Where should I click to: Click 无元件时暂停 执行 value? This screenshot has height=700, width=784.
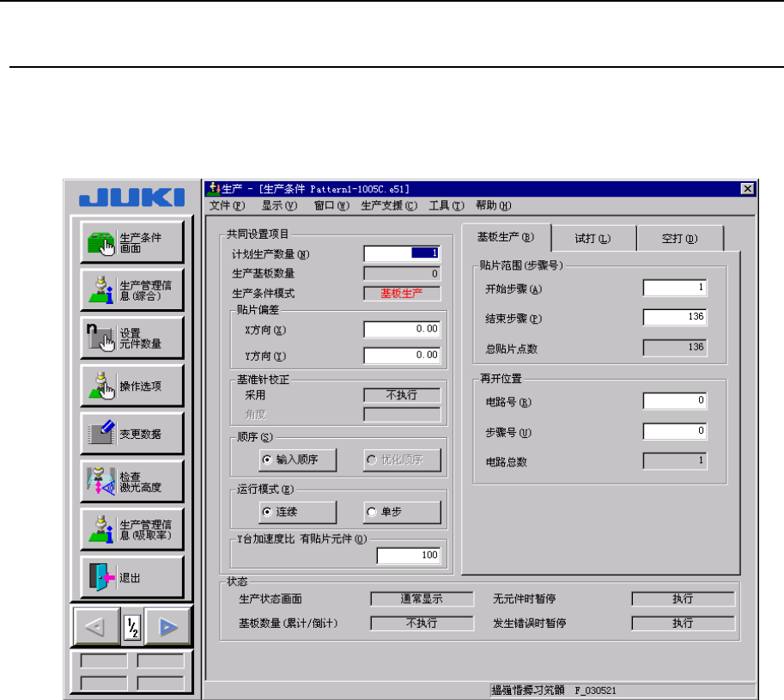(683, 599)
